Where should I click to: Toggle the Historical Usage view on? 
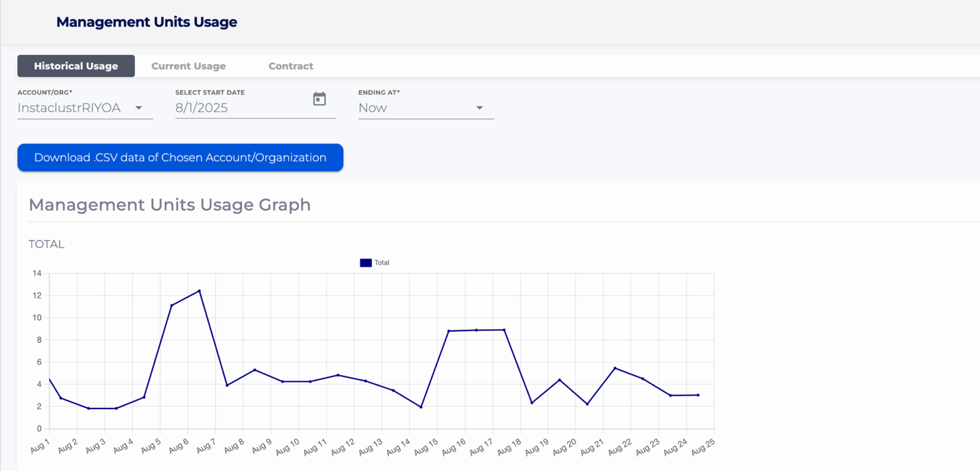(x=75, y=66)
